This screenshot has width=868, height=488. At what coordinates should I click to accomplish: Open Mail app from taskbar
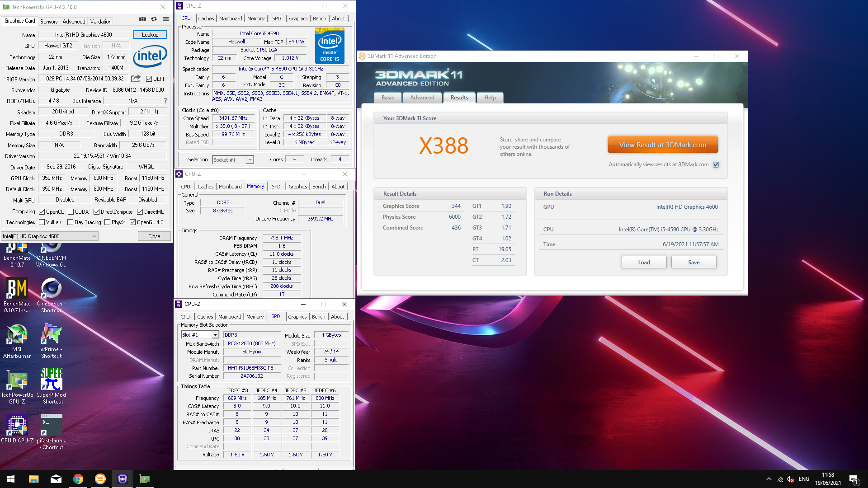coord(56,479)
